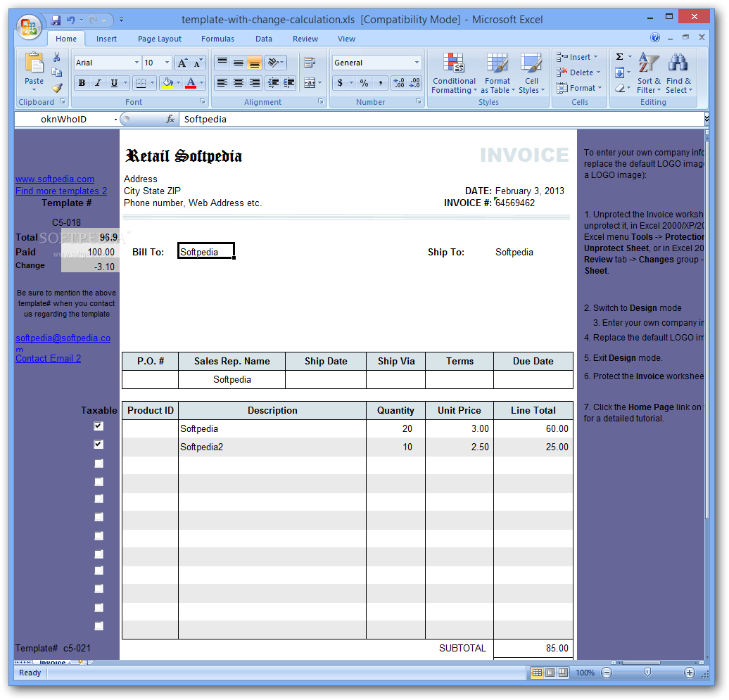Align text to the left
This screenshot has height=700, width=729.
pos(222,83)
